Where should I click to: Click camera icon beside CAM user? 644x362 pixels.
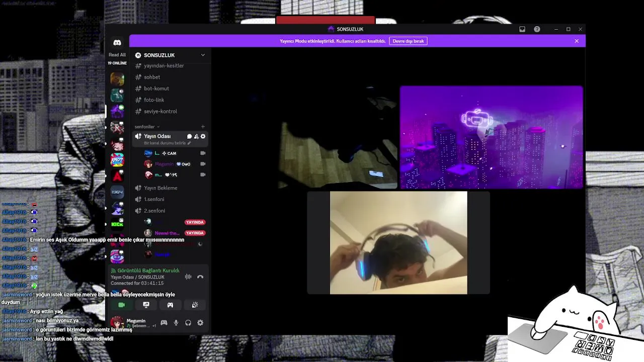pyautogui.click(x=203, y=153)
